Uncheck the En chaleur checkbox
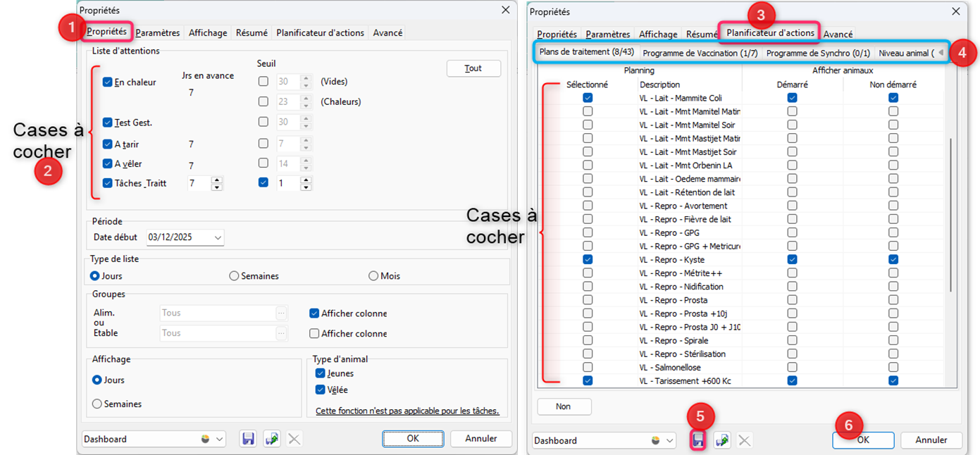The height and width of the screenshot is (455, 980). 108,82
